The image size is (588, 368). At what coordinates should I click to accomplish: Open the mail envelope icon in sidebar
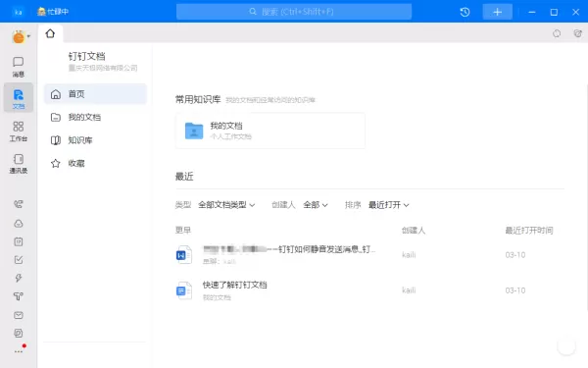(x=19, y=315)
